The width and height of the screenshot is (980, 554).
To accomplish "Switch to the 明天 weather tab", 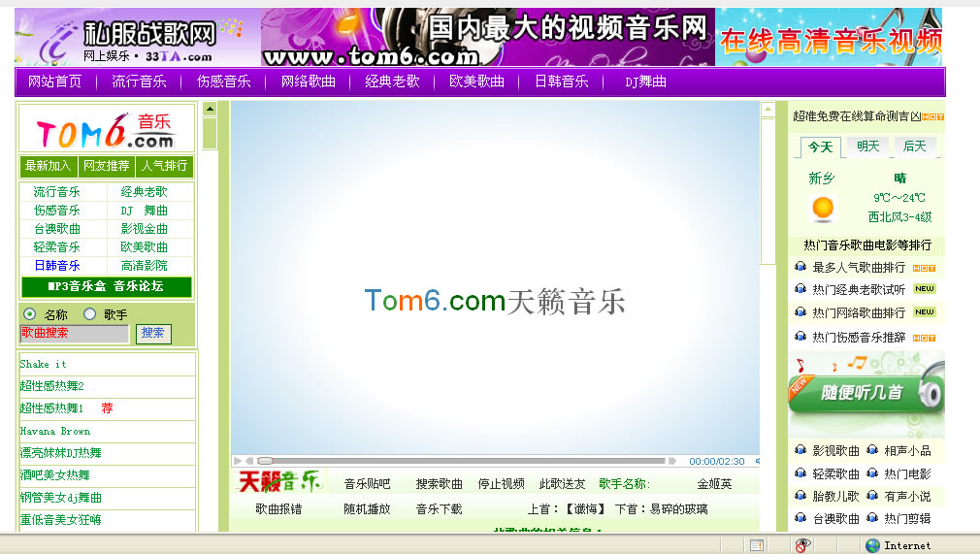I will pos(868,147).
